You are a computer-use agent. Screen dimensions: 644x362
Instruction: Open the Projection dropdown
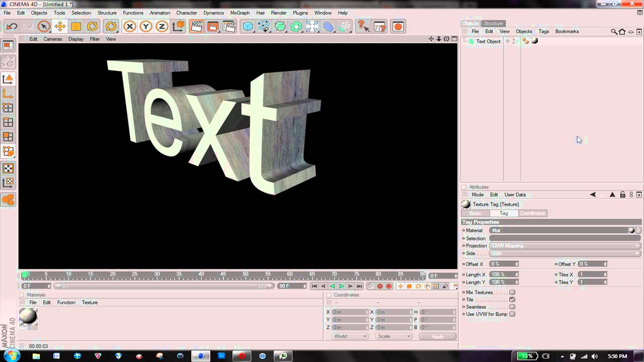(x=566, y=246)
